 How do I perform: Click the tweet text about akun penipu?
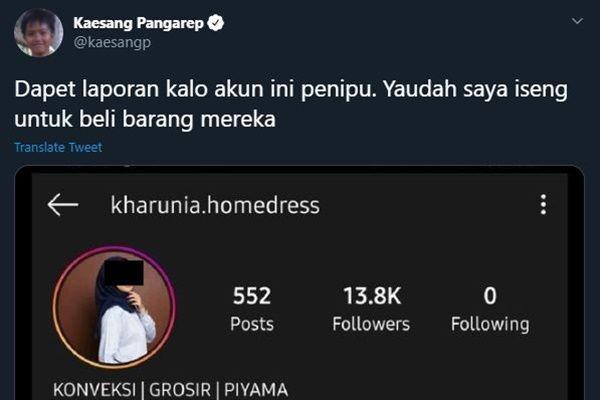(291, 104)
